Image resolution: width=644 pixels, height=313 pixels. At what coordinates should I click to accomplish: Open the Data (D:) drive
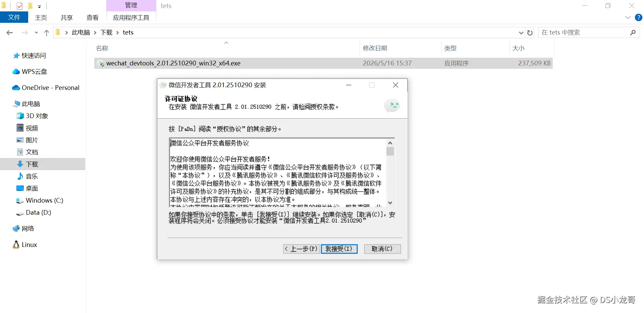click(x=38, y=213)
